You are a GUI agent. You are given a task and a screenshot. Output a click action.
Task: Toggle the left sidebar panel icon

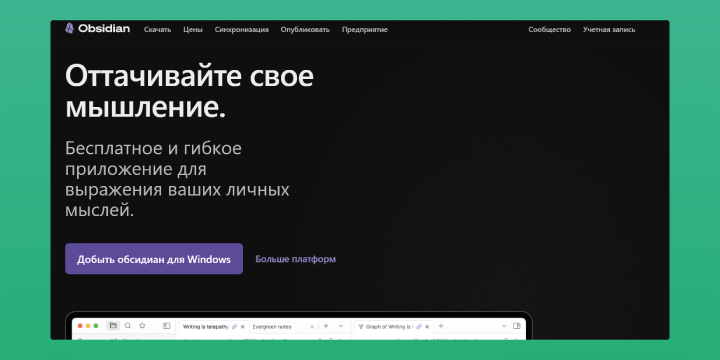coord(166,326)
